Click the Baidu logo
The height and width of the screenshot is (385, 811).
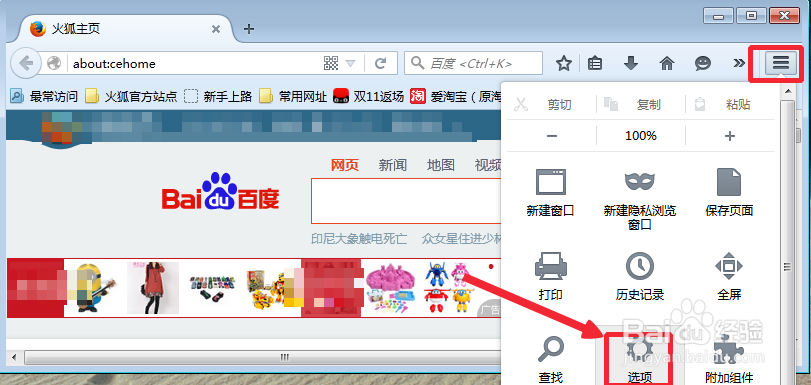[x=220, y=192]
